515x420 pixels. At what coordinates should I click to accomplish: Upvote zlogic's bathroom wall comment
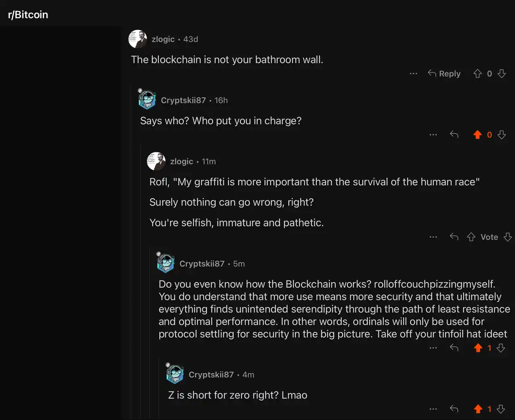pyautogui.click(x=477, y=74)
